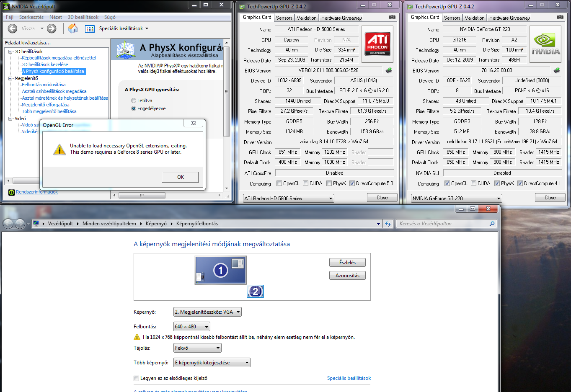
Task: Click the Forward arrow in NVIDIA Vezérlőpult
Action: (x=52, y=28)
